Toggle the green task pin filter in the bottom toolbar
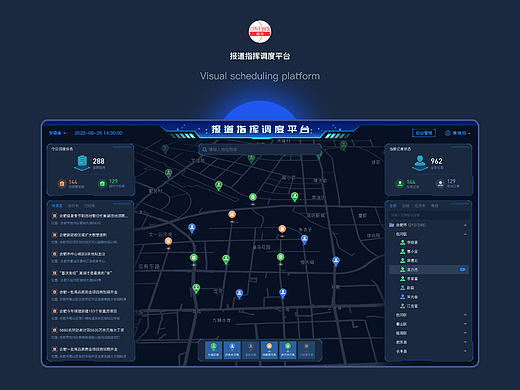This screenshot has width=520, height=390. [x=288, y=350]
